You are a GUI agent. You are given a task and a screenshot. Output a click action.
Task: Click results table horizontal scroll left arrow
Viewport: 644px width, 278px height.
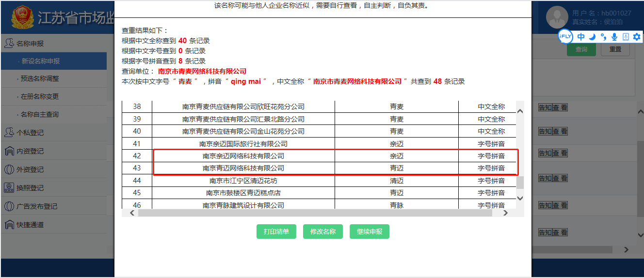coord(132,213)
